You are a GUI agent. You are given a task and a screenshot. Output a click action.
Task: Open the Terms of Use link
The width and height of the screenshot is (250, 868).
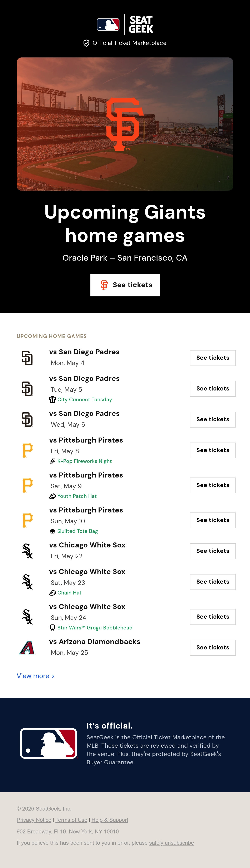click(x=71, y=820)
